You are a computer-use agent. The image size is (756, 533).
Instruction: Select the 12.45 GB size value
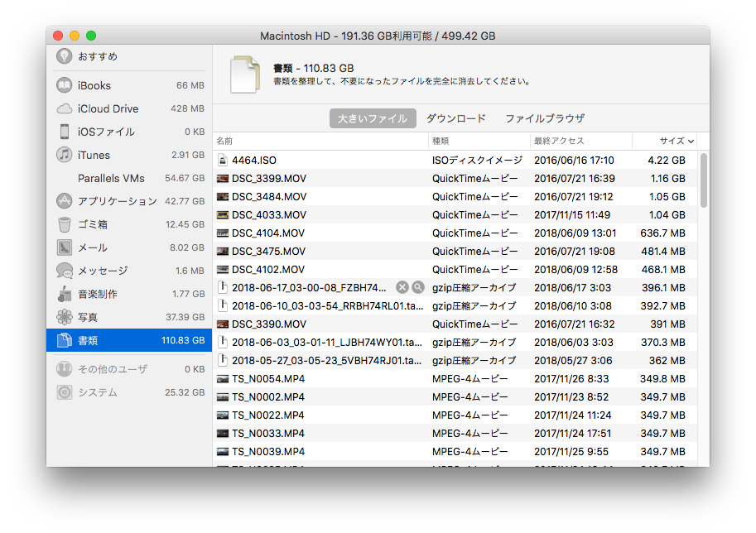185,224
